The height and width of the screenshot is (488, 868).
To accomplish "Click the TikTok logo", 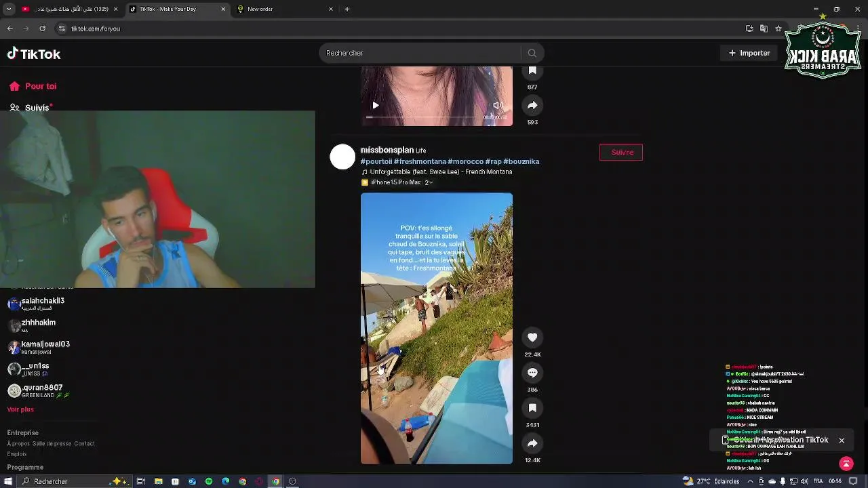I will coord(34,54).
